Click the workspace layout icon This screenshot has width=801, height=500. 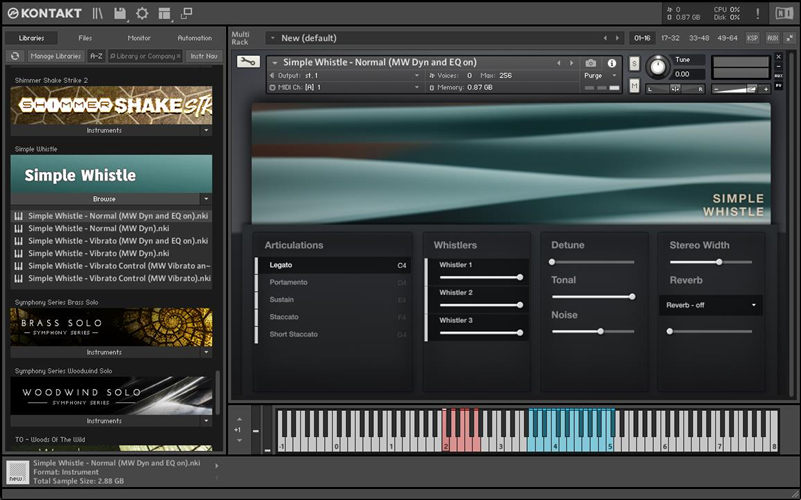coord(164,13)
